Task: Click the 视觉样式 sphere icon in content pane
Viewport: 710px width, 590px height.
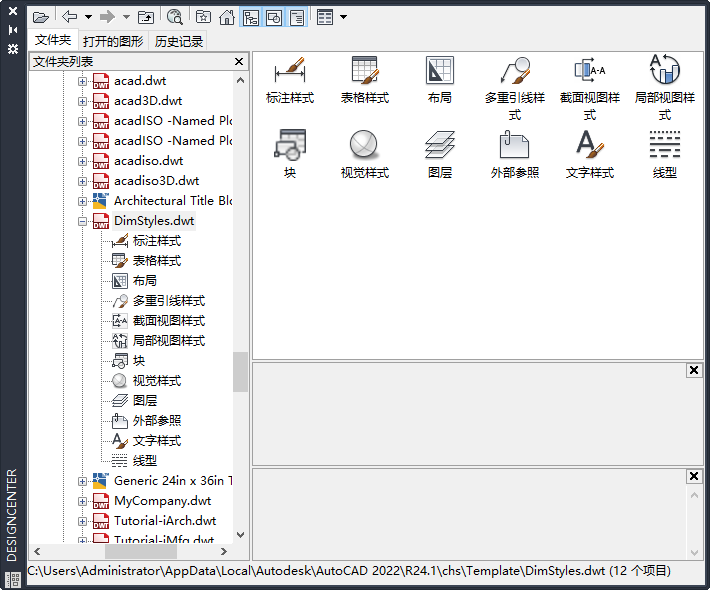Action: point(364,145)
